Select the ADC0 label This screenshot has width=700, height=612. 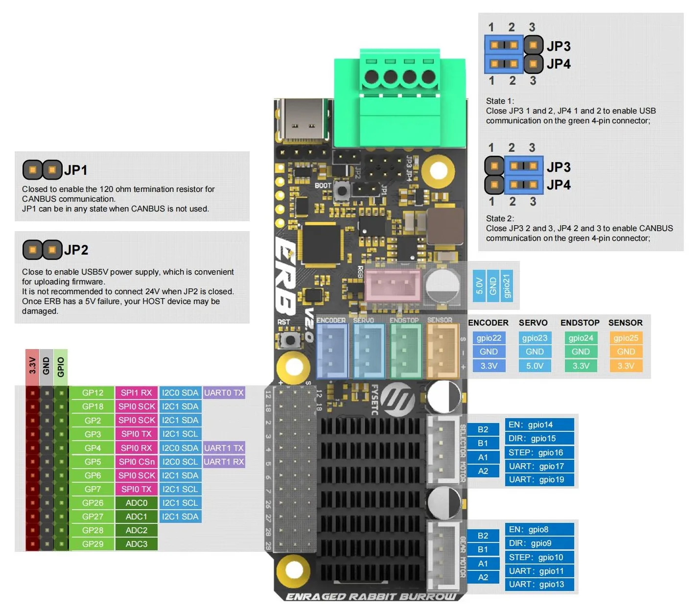(136, 503)
